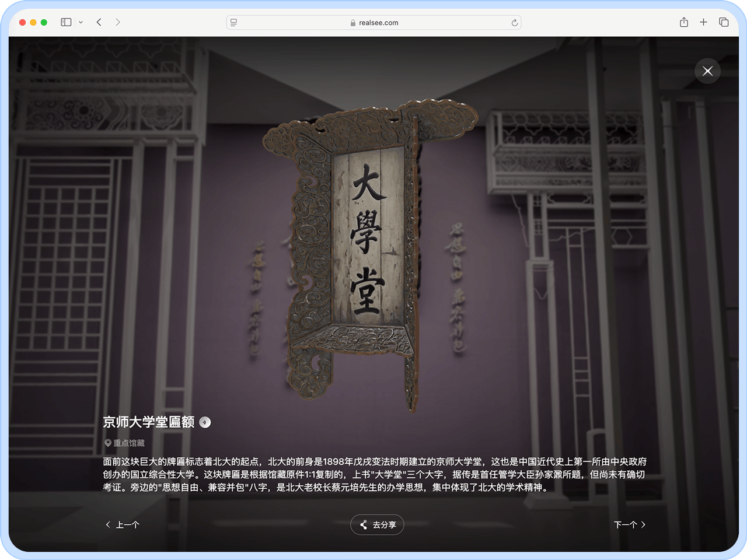
Task: Open a new Safari tab
Action: coord(704,22)
